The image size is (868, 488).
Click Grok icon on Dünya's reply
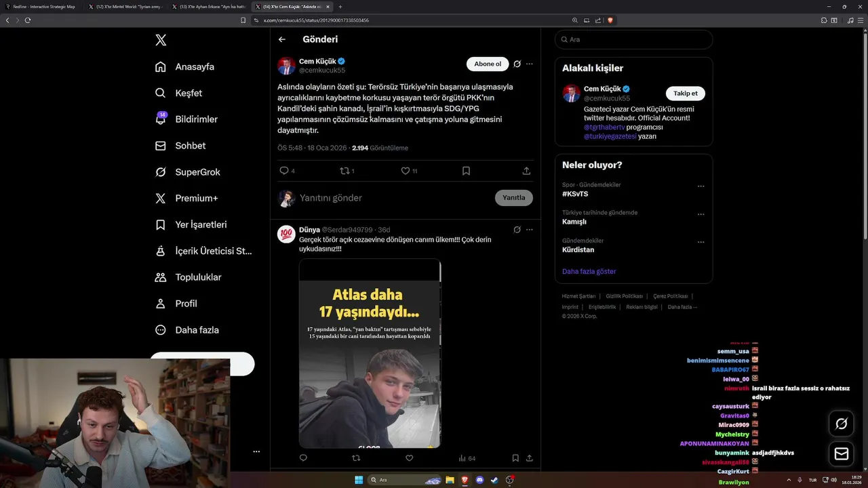[517, 230]
